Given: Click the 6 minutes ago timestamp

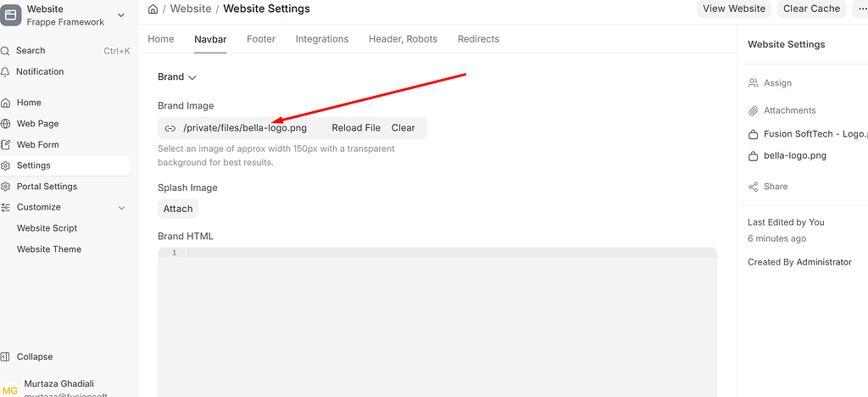Looking at the screenshot, I should (776, 238).
